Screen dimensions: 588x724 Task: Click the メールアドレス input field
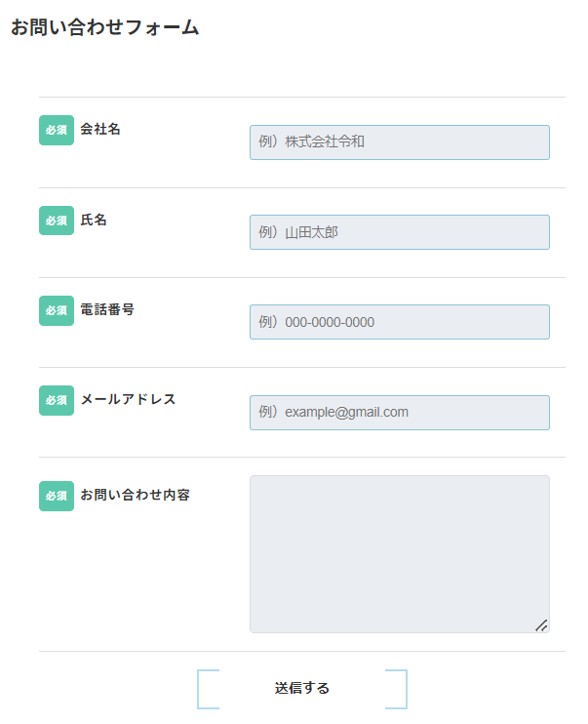click(399, 412)
